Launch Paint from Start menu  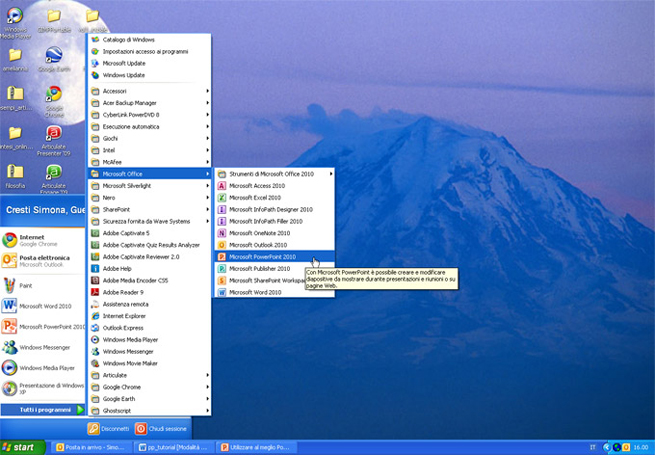(x=43, y=285)
